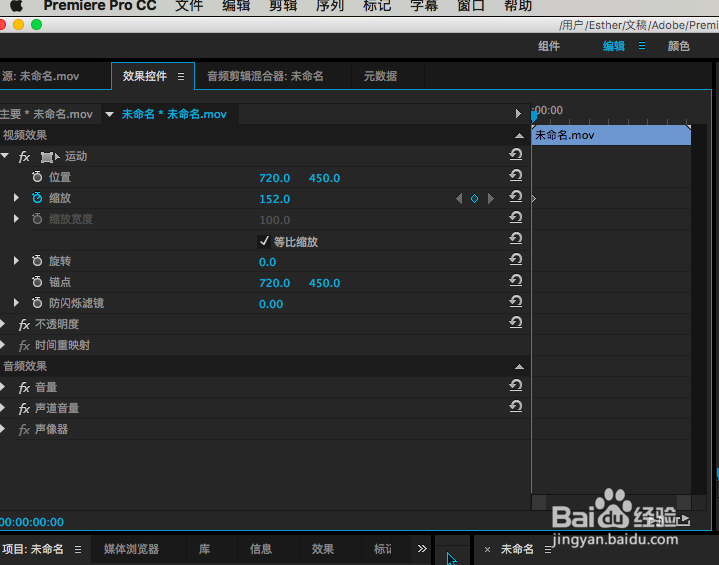Close the 未命名 sequence tab

487,549
